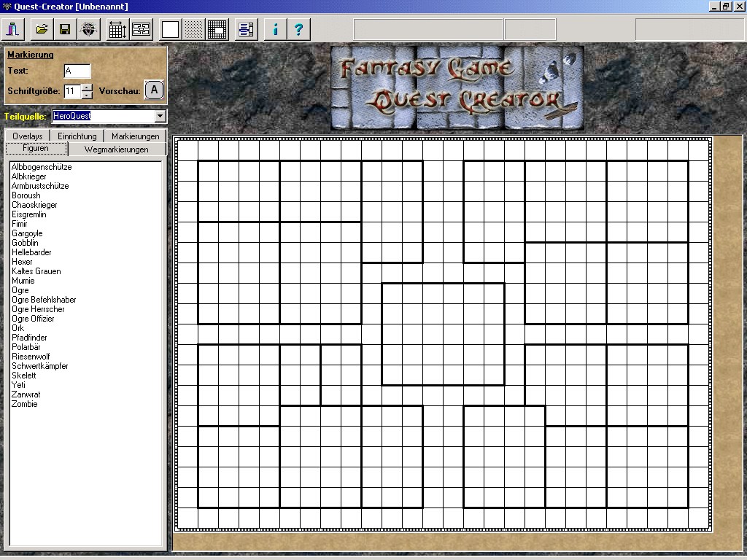The height and width of the screenshot is (560, 747).
Task: Save the quest with floppy disk icon
Action: point(65,29)
